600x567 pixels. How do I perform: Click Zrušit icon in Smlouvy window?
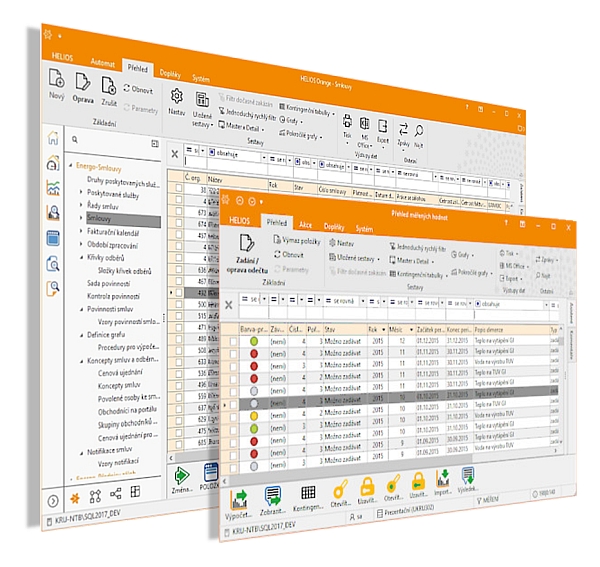point(109,85)
